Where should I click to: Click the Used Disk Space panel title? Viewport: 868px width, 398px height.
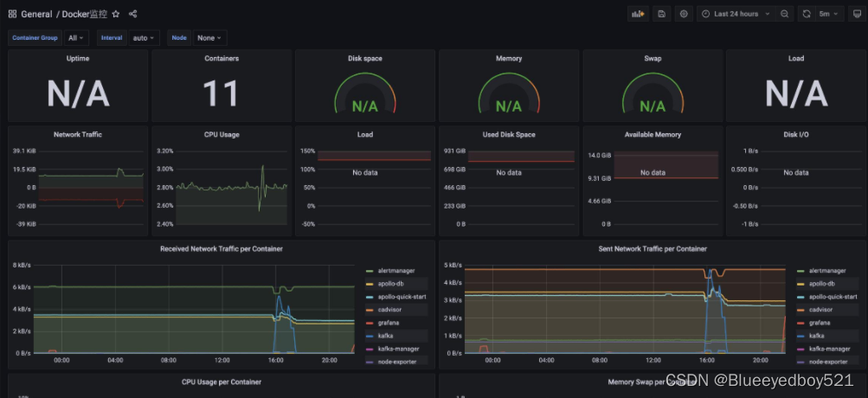[x=509, y=134]
